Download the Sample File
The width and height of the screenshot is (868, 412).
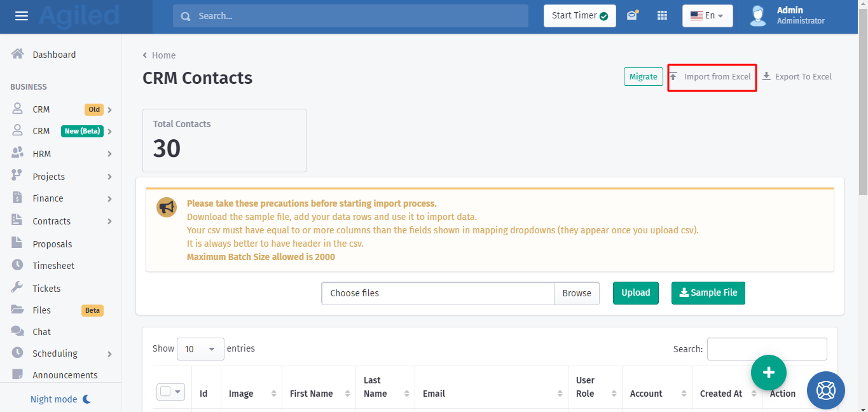pos(708,293)
